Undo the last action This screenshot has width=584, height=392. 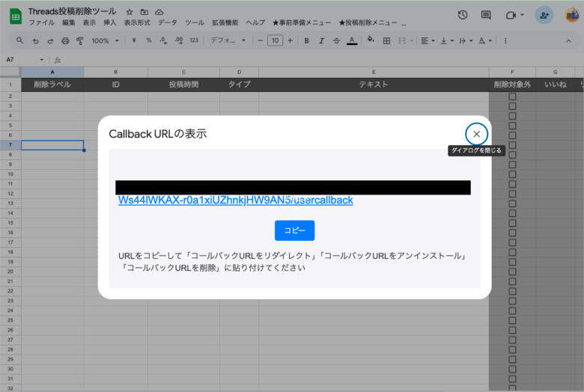click(35, 40)
